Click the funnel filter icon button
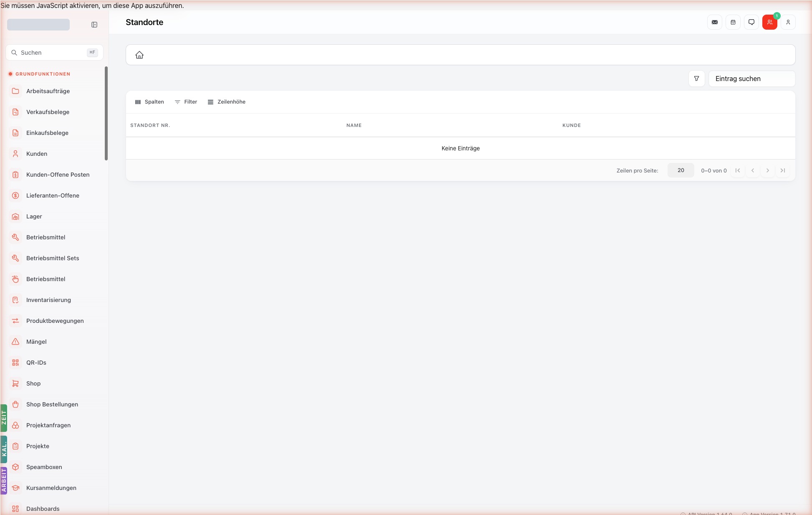The height and width of the screenshot is (515, 812). click(x=696, y=79)
